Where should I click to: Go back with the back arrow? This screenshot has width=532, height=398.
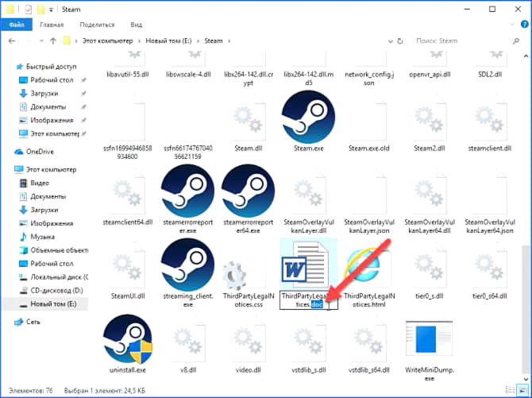[x=12, y=41]
